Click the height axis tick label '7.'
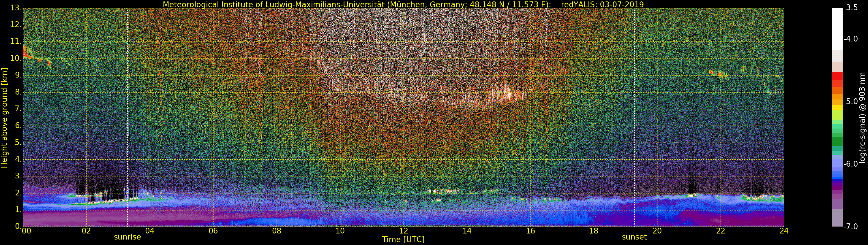 coord(18,109)
